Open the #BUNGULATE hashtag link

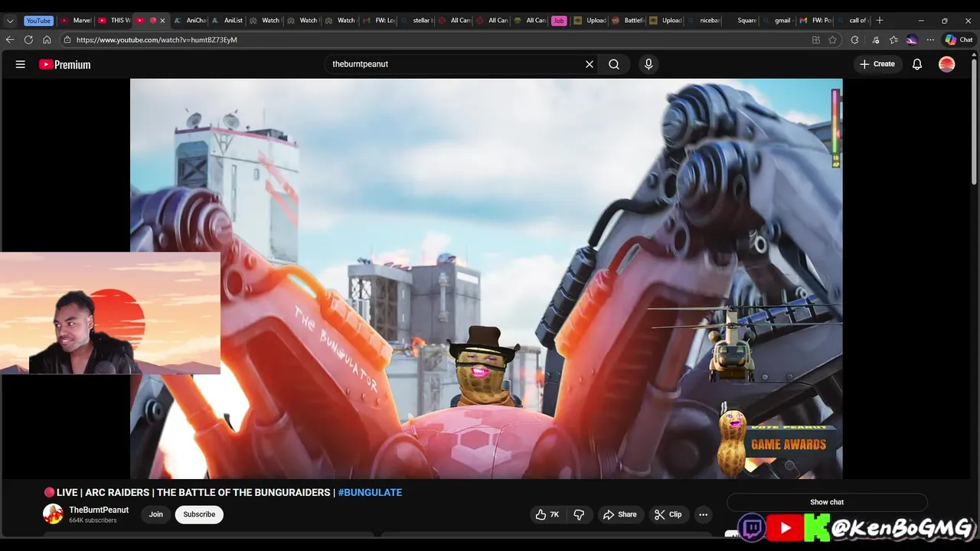(370, 492)
